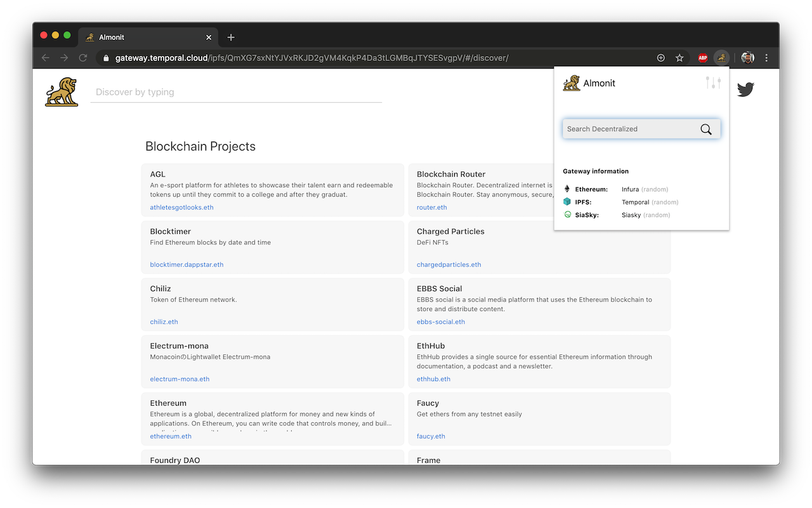Click the Chiliz card title
This screenshot has height=508, width=812.
160,288
